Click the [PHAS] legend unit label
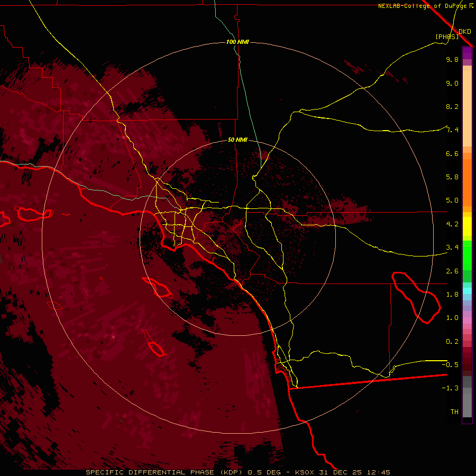Image resolution: width=476 pixels, height=476 pixels. point(447,36)
